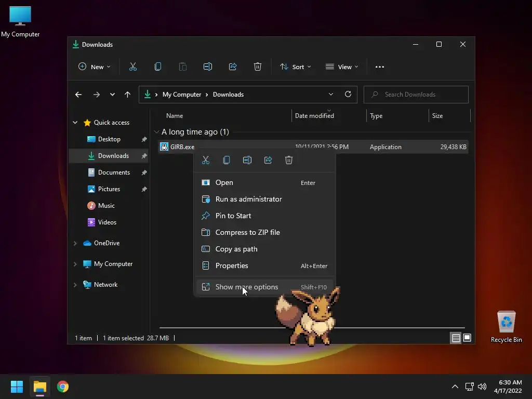The image size is (532, 399).
Task: Open the Sort dropdown
Action: (x=295, y=67)
